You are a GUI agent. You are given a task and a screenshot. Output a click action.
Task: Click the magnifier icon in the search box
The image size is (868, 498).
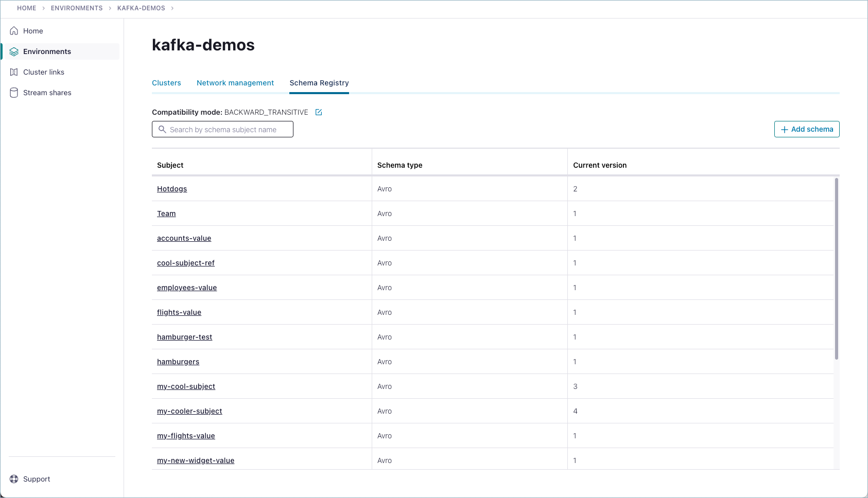tap(163, 129)
